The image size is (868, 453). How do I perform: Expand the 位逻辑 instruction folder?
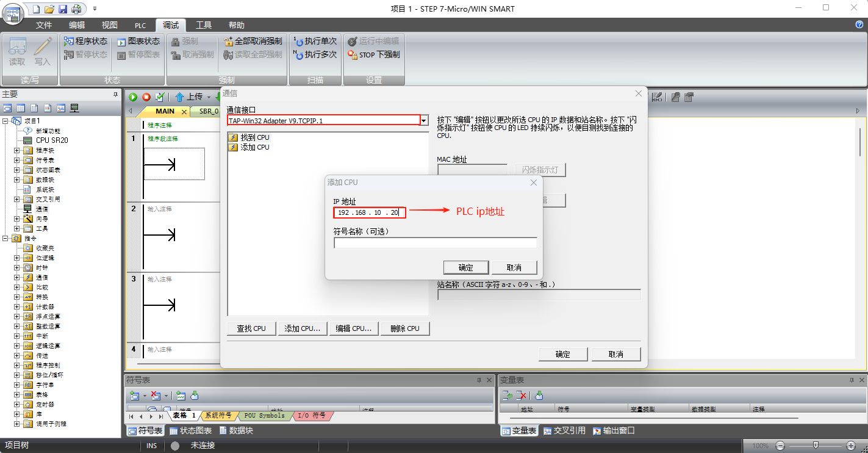tap(16, 258)
